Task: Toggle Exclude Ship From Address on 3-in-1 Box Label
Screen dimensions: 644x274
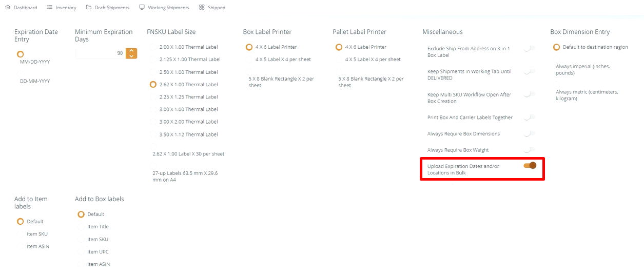Action: point(529,48)
